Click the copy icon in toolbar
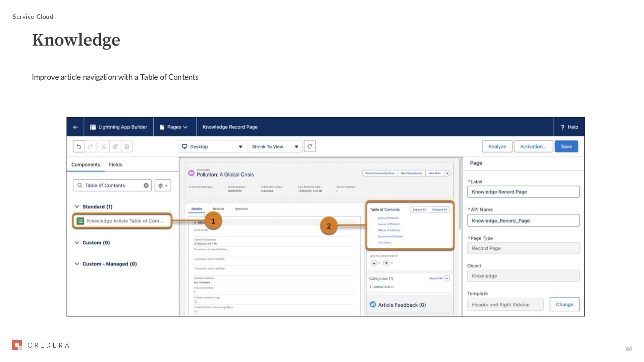This screenshot has height=362, width=644. point(115,146)
